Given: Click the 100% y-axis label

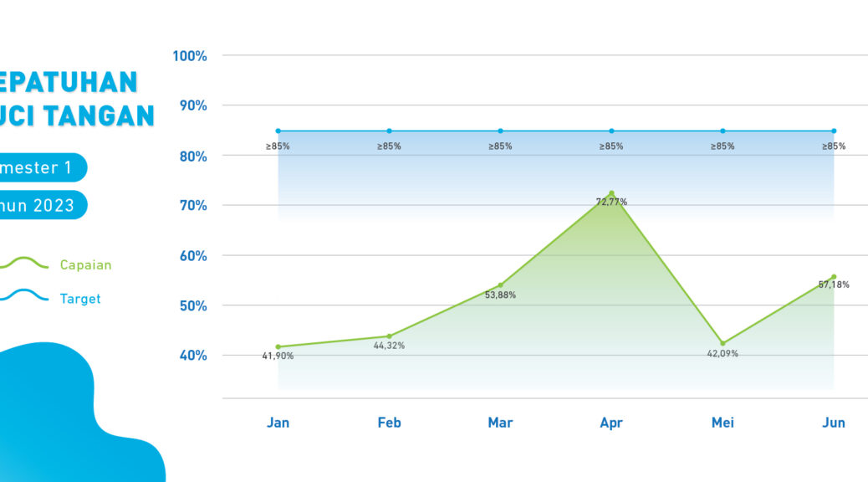Looking at the screenshot, I should (x=190, y=56).
